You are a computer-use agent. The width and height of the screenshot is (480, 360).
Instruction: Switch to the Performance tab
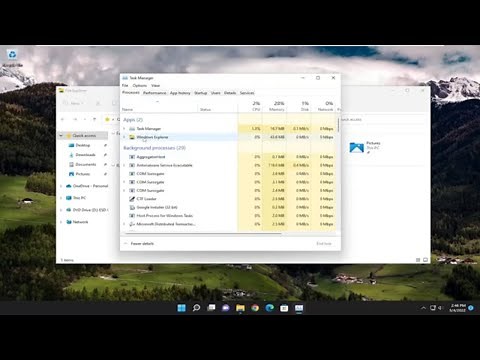tap(155, 93)
